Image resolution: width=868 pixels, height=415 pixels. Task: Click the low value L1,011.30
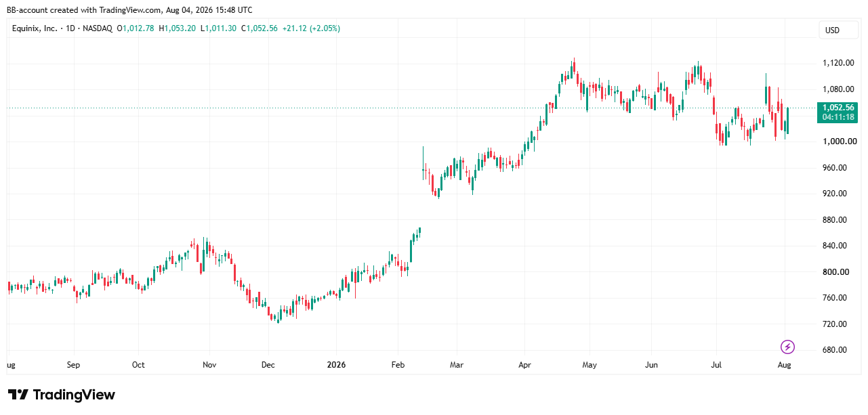pyautogui.click(x=218, y=28)
